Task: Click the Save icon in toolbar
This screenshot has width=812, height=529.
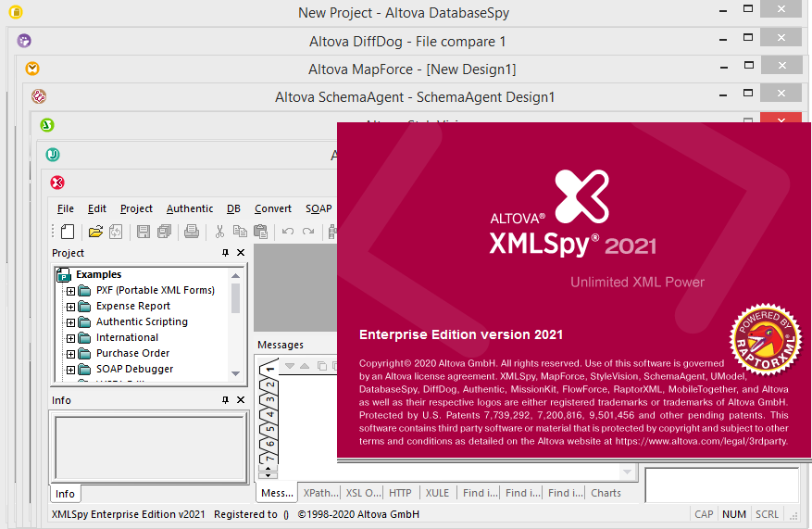Action: pyautogui.click(x=144, y=232)
